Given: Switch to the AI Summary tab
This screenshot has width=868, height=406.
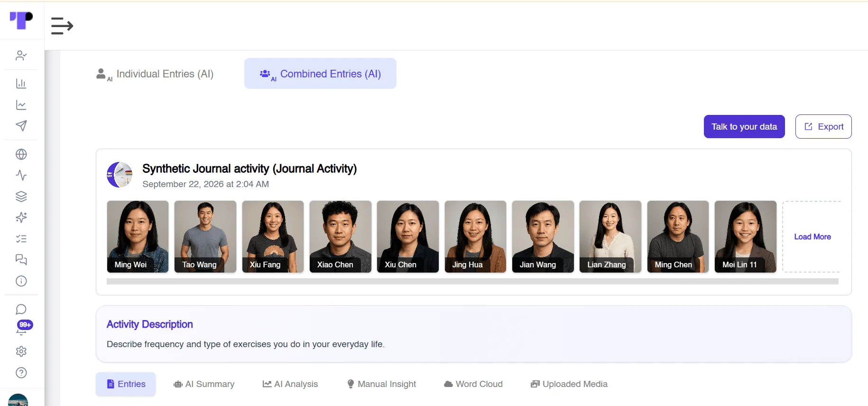Looking at the screenshot, I should [204, 384].
